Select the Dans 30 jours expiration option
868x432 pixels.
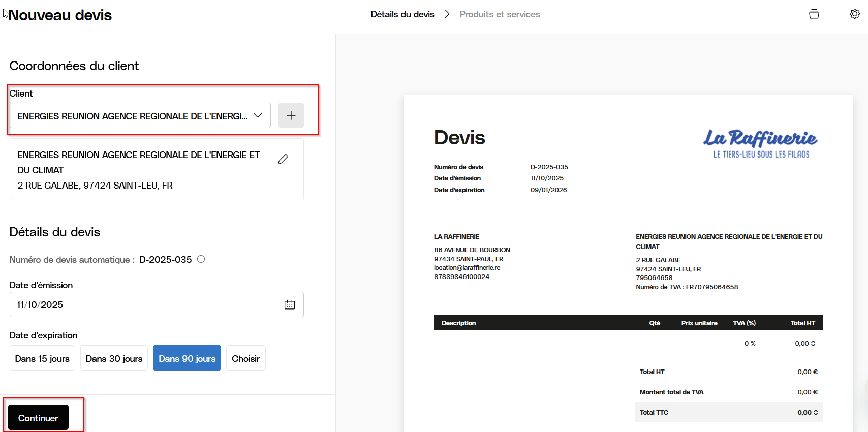point(114,358)
